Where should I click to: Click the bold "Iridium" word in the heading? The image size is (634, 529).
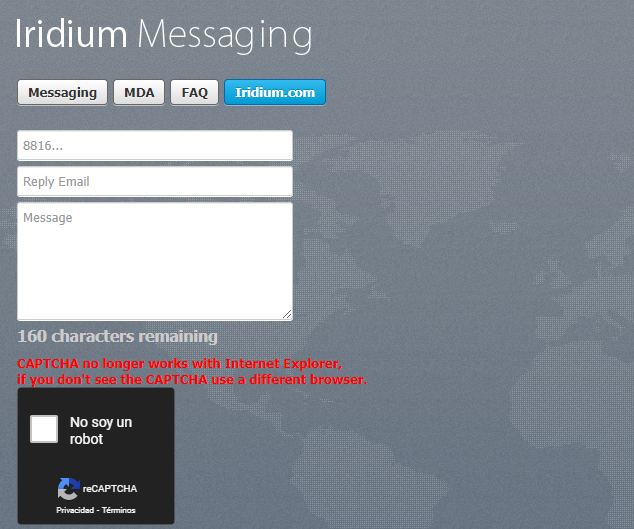point(71,34)
